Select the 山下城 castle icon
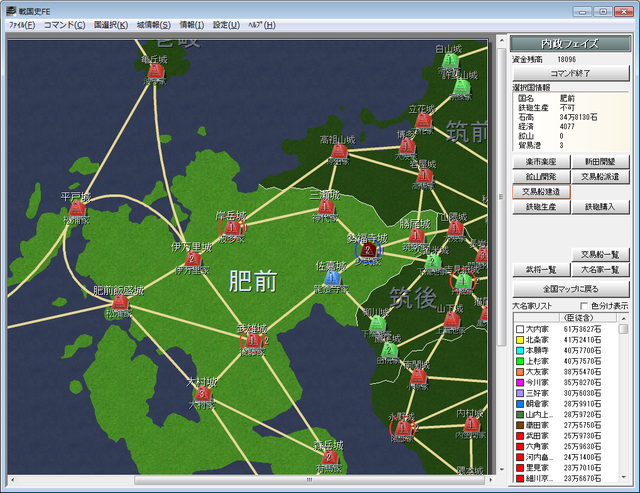Screen dimensions: 640x493 (452, 320)
